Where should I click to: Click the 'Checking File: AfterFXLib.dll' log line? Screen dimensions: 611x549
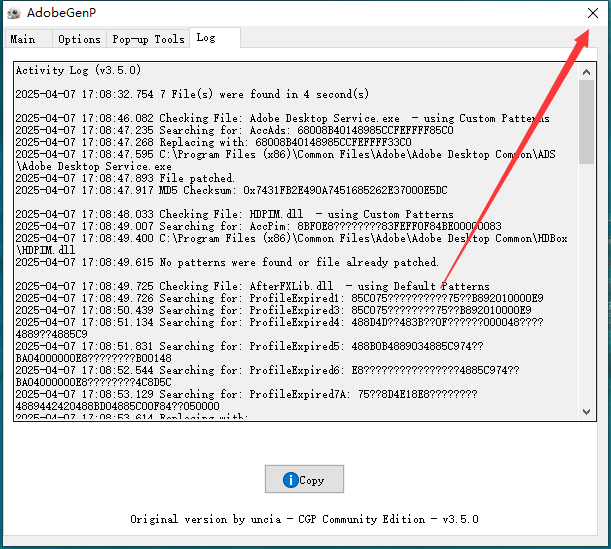coord(252,286)
